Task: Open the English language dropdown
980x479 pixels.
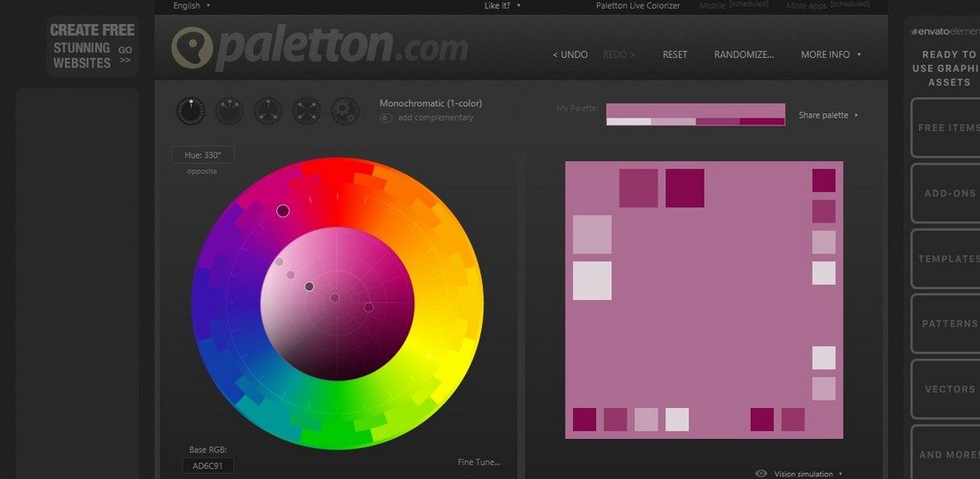Action: [192, 5]
